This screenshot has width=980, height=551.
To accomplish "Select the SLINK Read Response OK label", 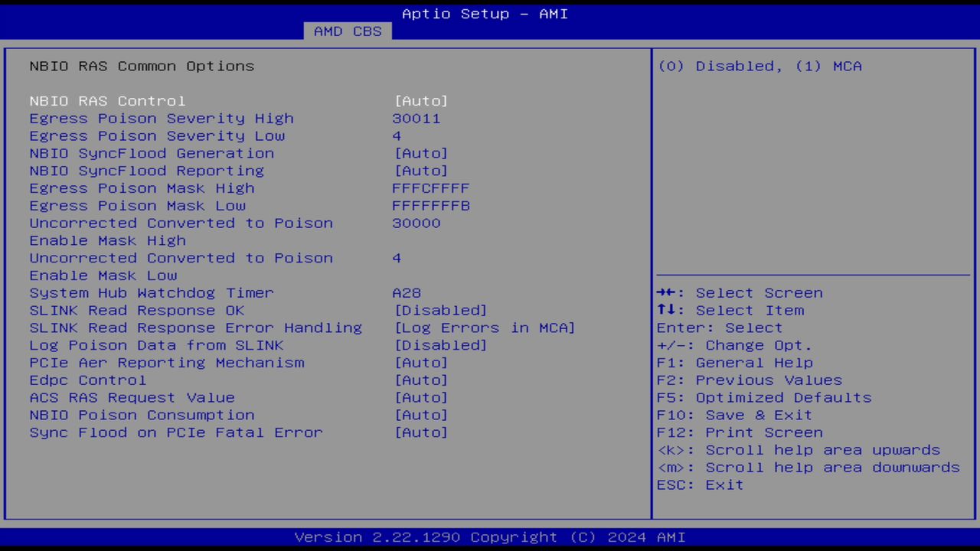I will pos(137,310).
